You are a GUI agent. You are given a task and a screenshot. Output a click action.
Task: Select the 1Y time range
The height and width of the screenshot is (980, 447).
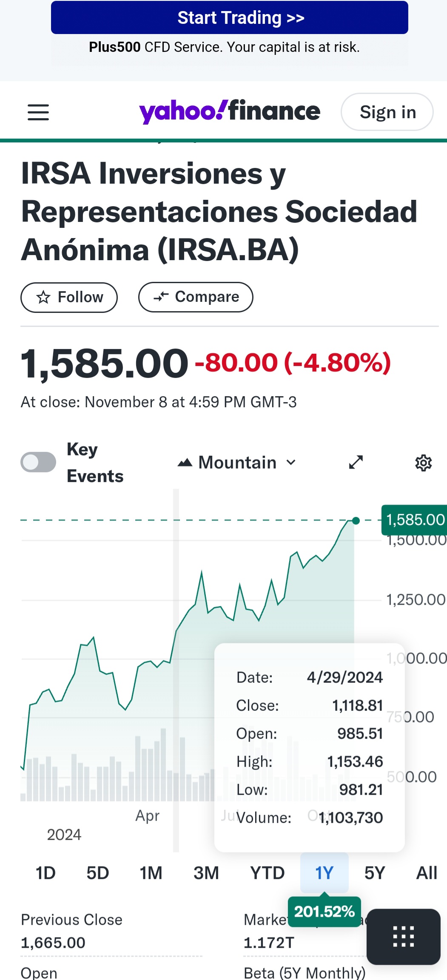pyautogui.click(x=325, y=873)
